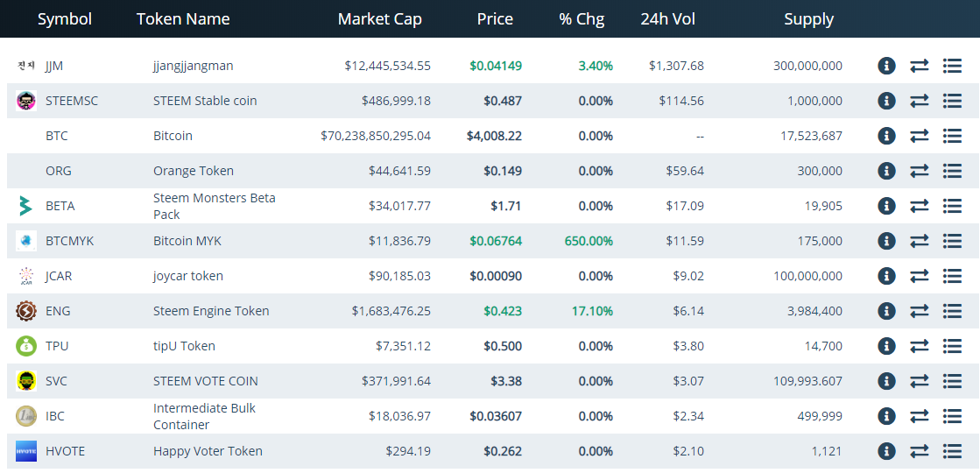Image resolution: width=980 pixels, height=473 pixels.
Task: Click exchange arrows for JCAR
Action: click(920, 276)
